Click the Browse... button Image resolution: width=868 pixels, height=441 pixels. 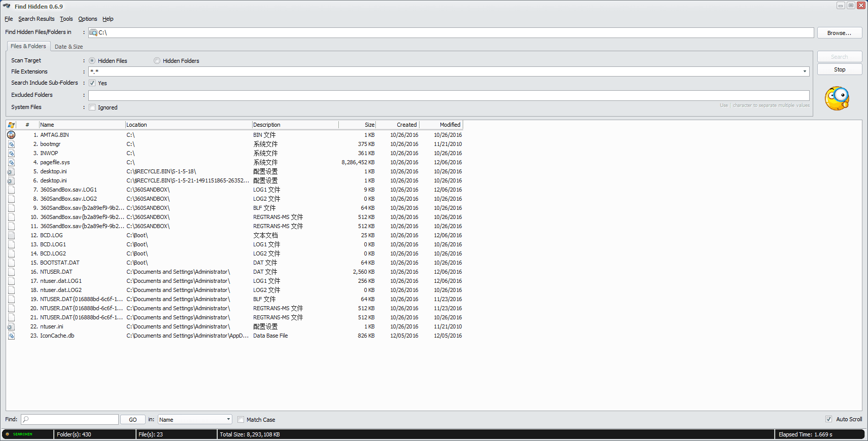coord(839,33)
